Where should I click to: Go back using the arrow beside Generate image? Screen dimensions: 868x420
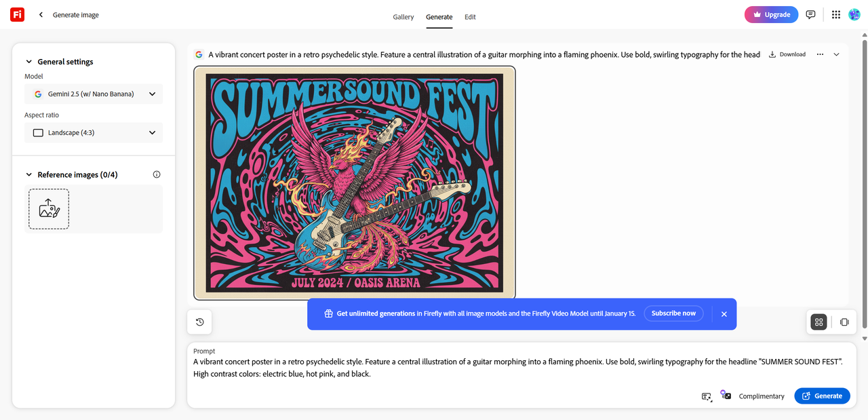(41, 15)
